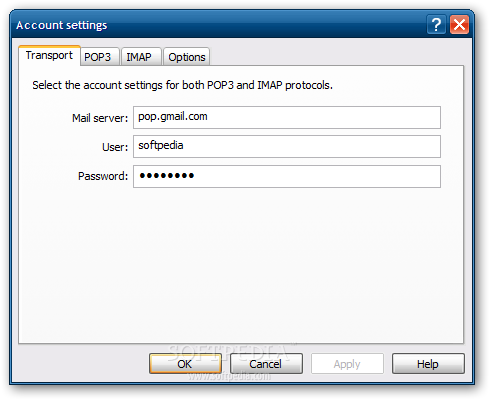Click the Account settings title bar text
The height and width of the screenshot is (400, 490).
tap(62, 25)
